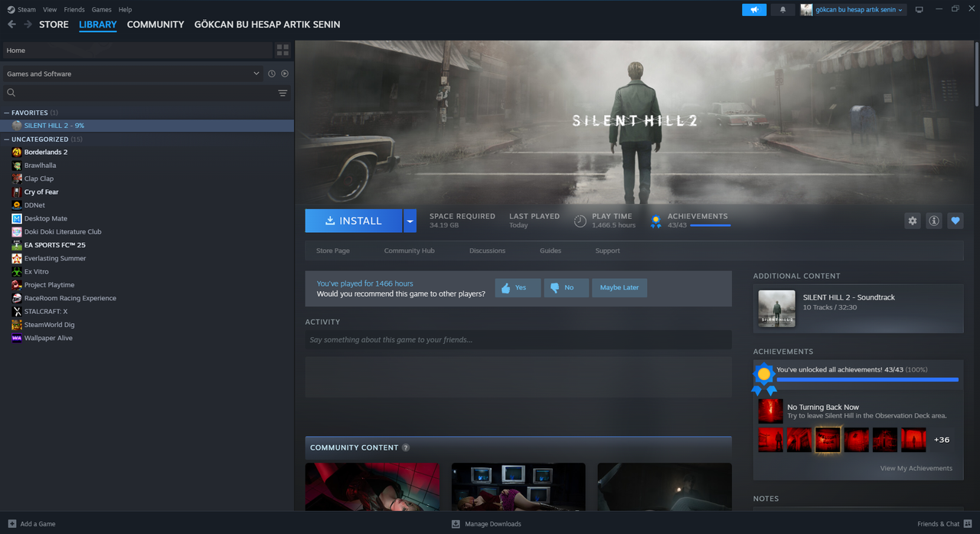
Task: Click the EA SPORTS FC 25 icon
Action: tap(17, 245)
